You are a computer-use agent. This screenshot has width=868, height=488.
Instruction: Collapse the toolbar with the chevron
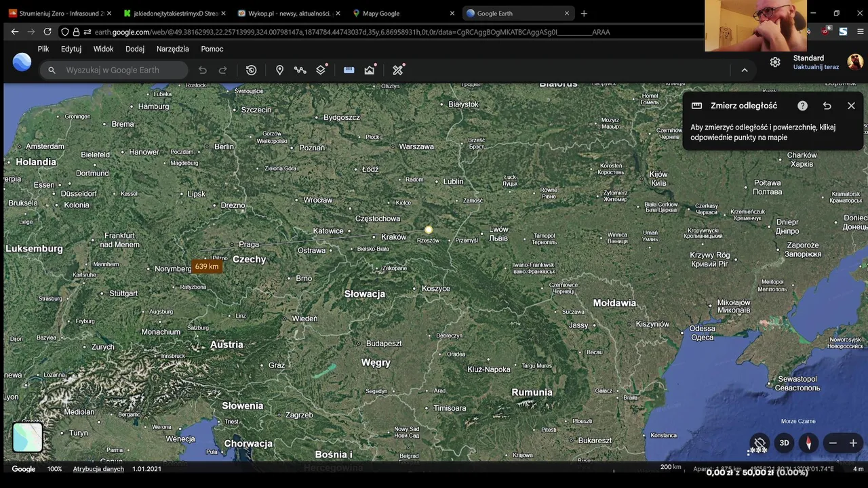coord(744,70)
